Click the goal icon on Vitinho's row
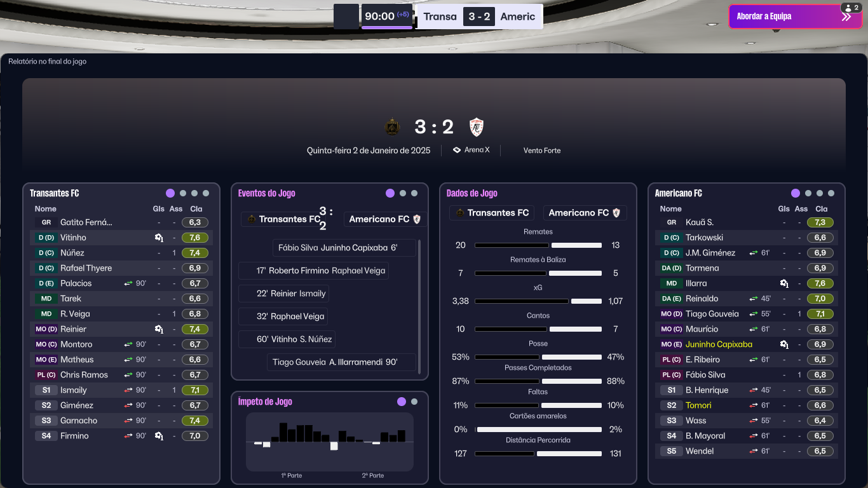 159,238
